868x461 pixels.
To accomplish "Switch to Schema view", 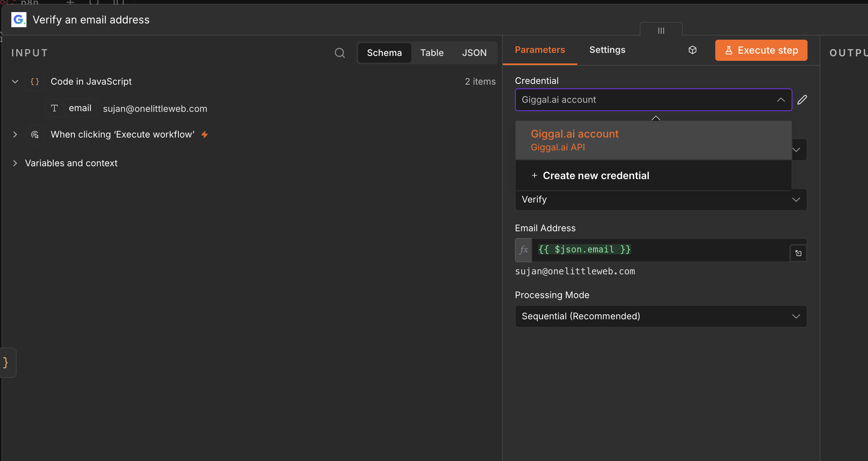I will tap(384, 53).
